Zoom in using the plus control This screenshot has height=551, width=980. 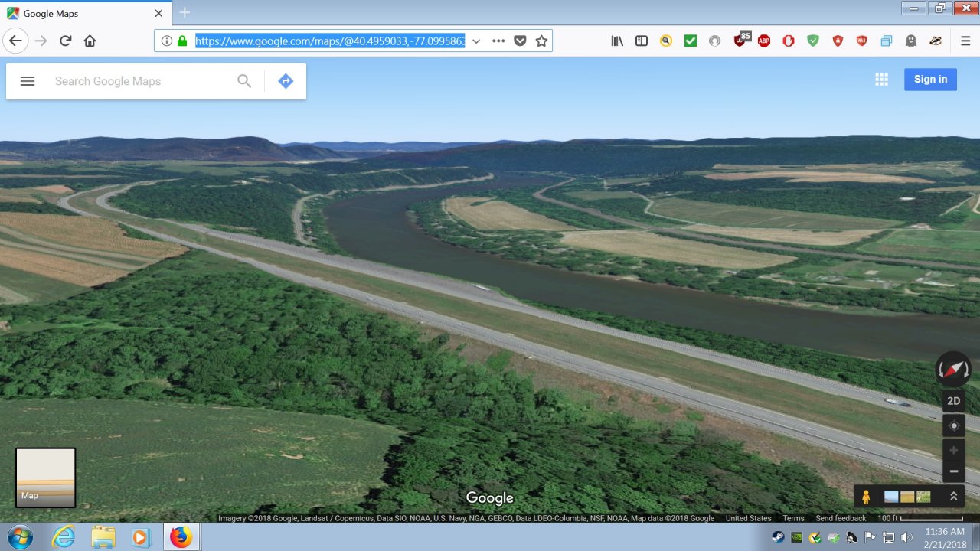coord(953,450)
